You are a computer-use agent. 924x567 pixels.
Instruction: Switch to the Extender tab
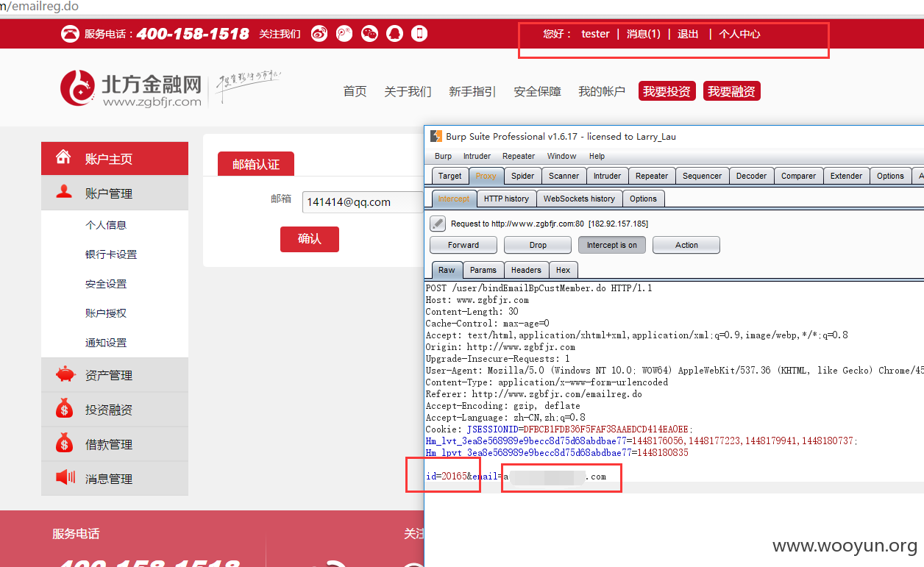point(846,176)
